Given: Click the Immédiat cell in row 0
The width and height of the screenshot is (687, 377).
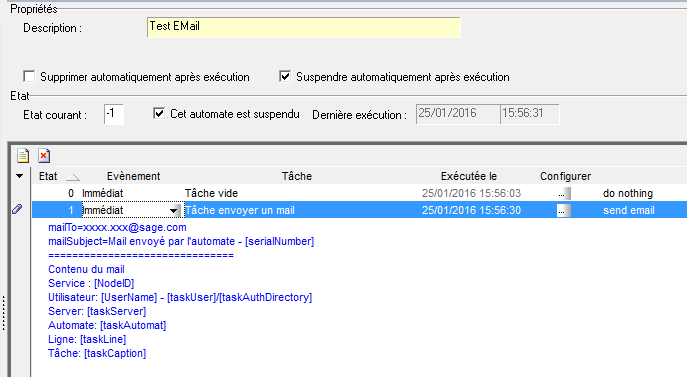Looking at the screenshot, I should (x=103, y=193).
